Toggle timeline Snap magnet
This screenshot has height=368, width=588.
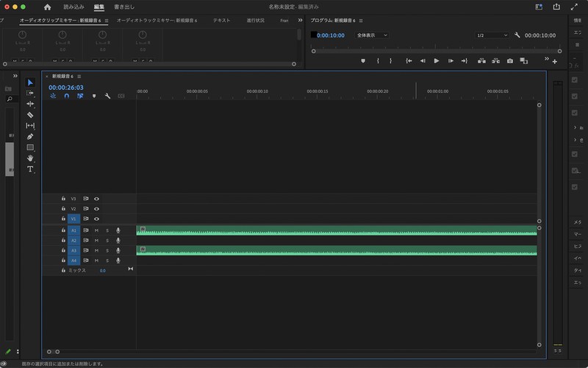(66, 96)
